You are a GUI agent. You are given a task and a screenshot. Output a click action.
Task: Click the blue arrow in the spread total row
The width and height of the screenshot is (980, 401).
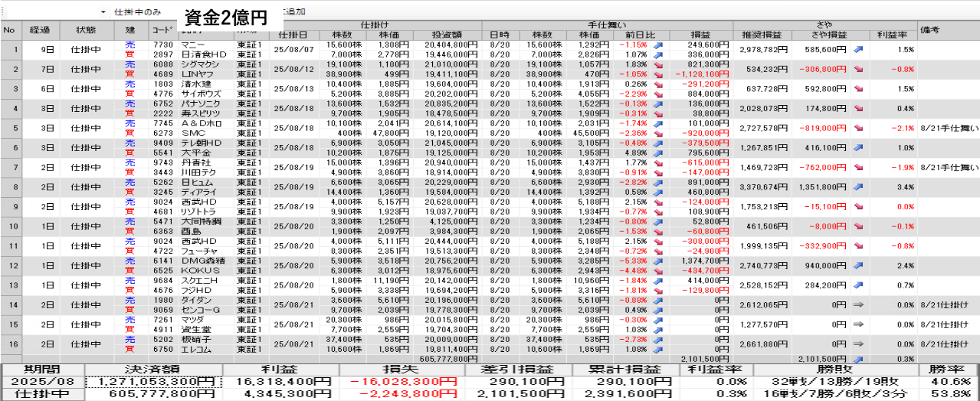(859, 358)
